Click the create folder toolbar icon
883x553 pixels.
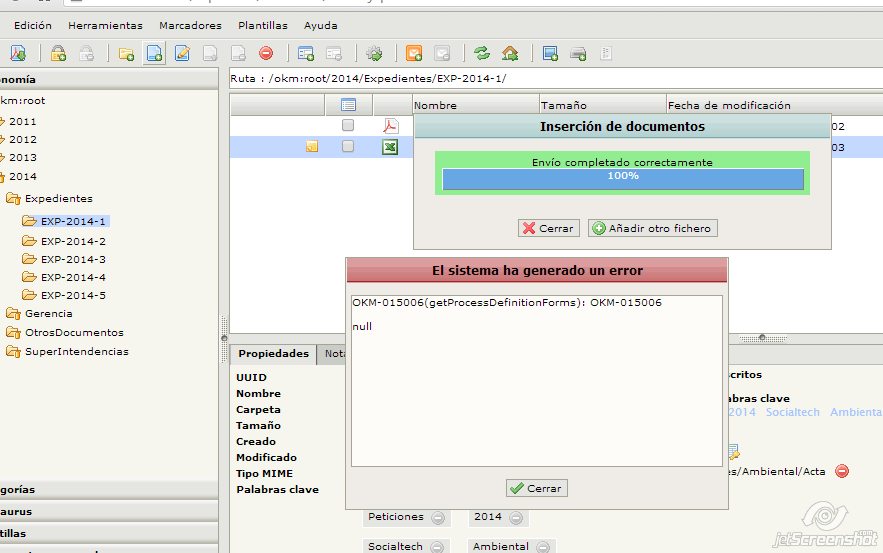(126, 54)
